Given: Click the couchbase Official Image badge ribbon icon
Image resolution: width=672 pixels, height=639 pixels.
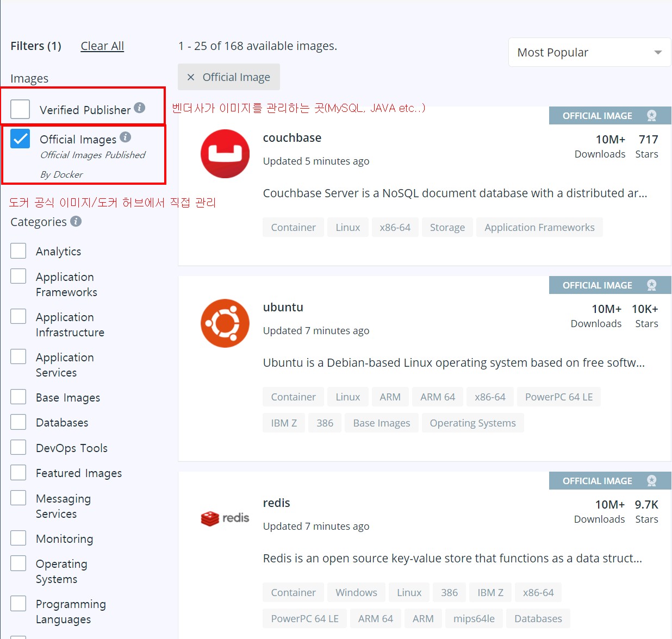Looking at the screenshot, I should click(x=651, y=116).
